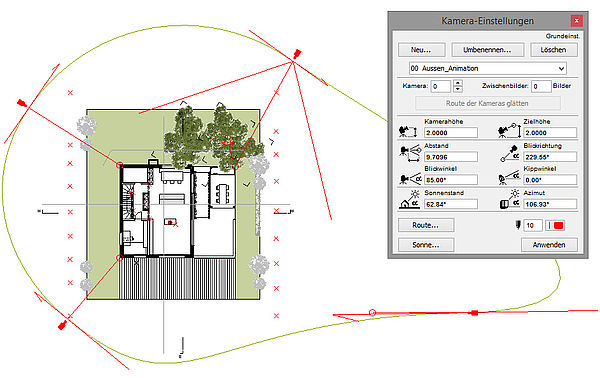Click the Sonnenstand sun altitude icon
This screenshot has height=378, width=600.
pos(409,199)
